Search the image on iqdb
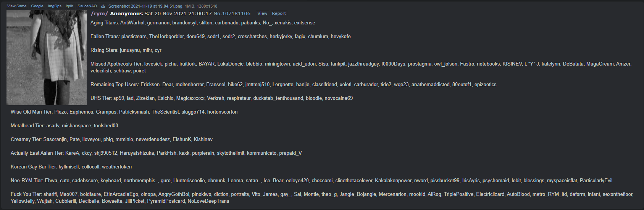Viewport: 644px width, 210px height. tap(69, 6)
